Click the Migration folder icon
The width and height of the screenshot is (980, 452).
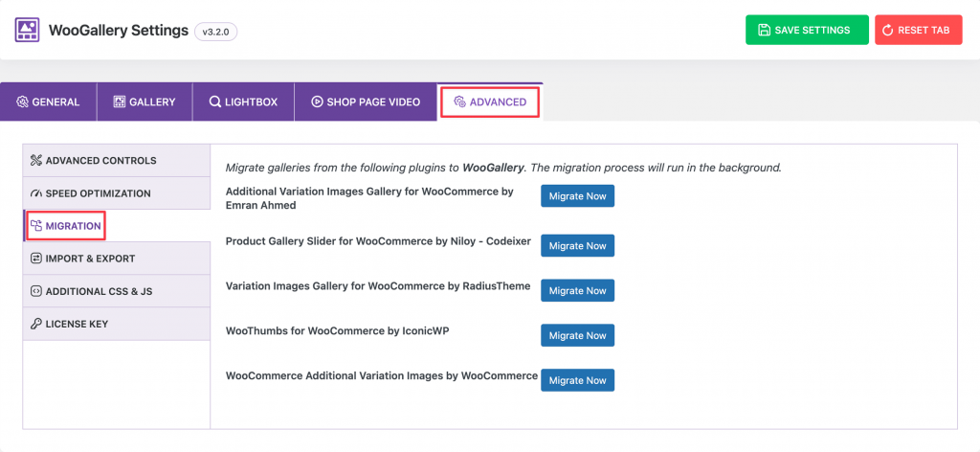point(36,226)
